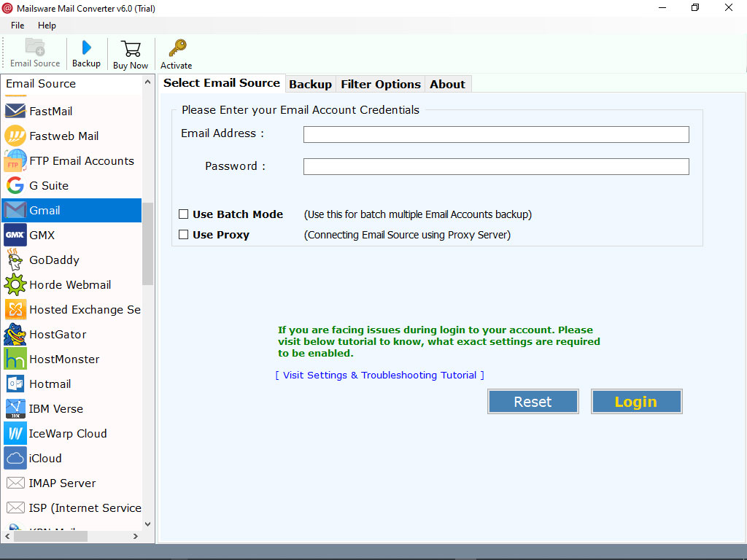Click the Mailsware app icon in title bar
The width and height of the screenshot is (747, 560).
tap(7, 8)
